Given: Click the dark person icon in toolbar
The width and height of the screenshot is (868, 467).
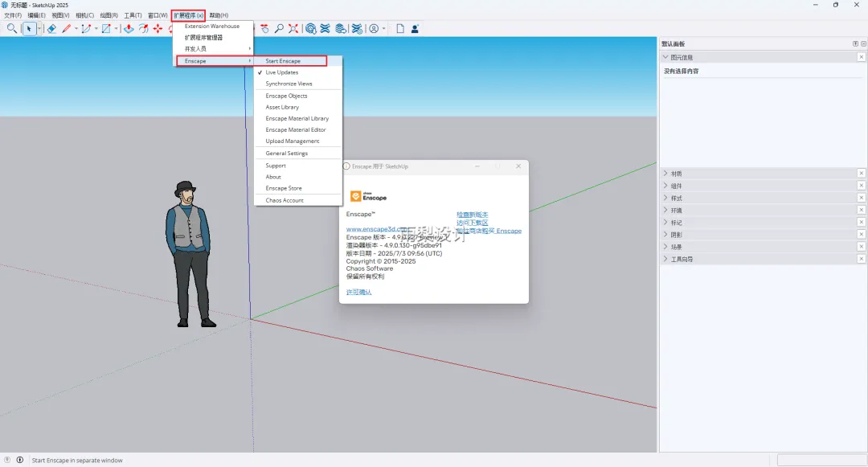Looking at the screenshot, I should [415, 28].
